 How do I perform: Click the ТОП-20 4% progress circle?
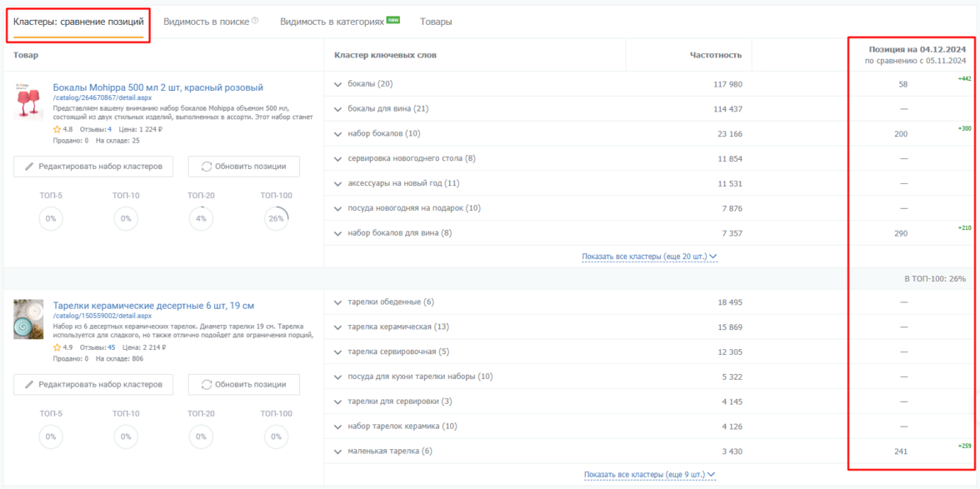(x=202, y=218)
